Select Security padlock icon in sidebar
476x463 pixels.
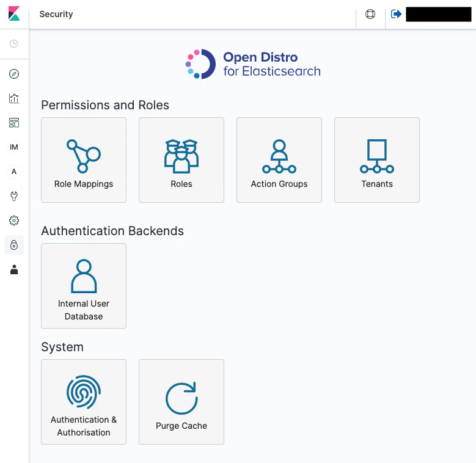14,245
